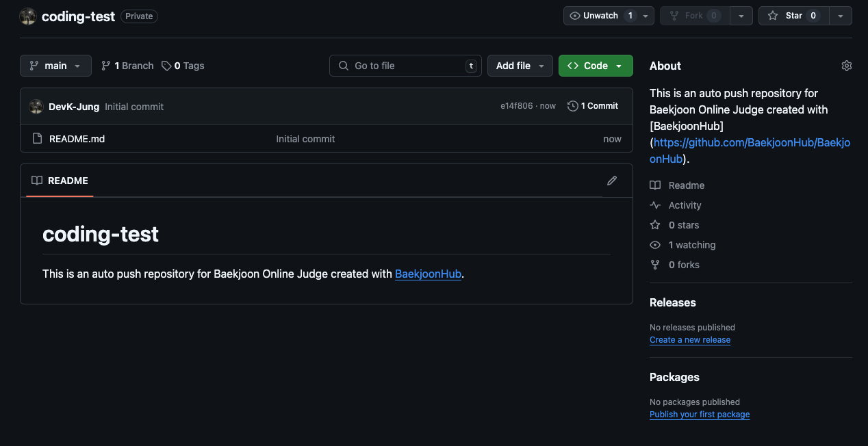The image size is (868, 446).
Task: Open the BaekjoonHub link in README body
Action: [428, 274]
